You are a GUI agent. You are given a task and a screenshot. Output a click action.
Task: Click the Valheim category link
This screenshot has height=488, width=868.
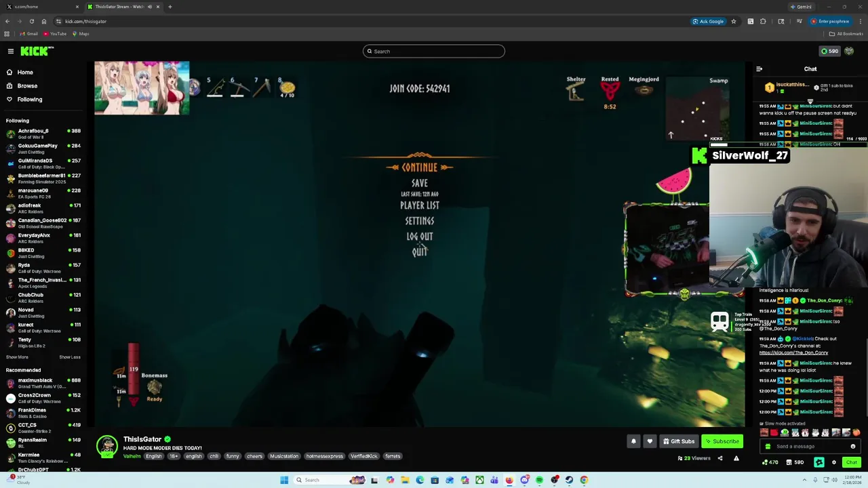click(x=132, y=456)
